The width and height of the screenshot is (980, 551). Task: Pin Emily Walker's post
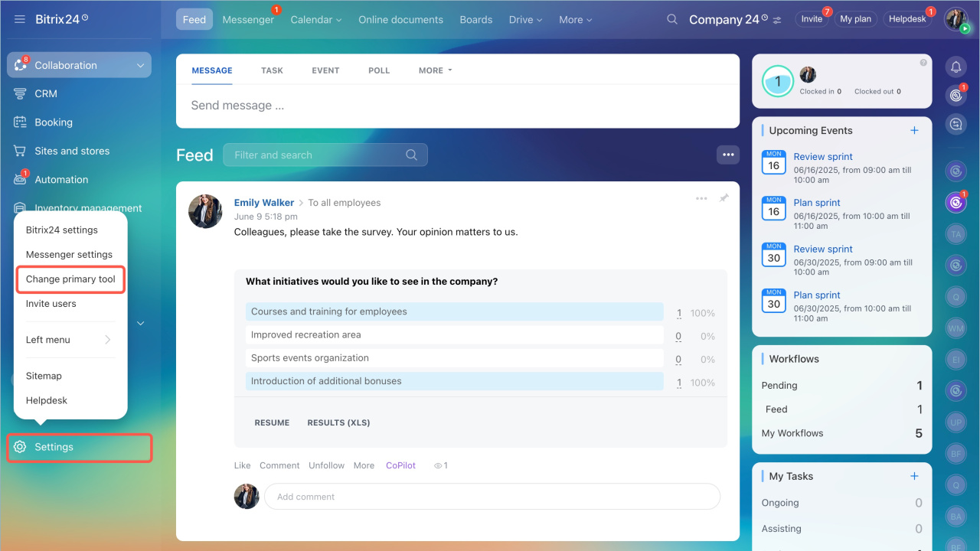(x=724, y=198)
